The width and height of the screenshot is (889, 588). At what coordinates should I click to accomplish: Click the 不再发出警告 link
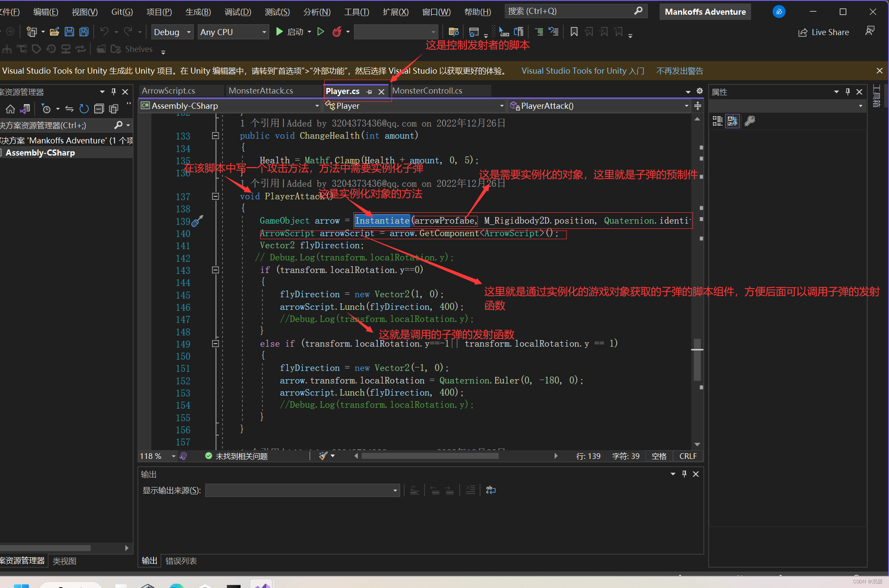680,71
